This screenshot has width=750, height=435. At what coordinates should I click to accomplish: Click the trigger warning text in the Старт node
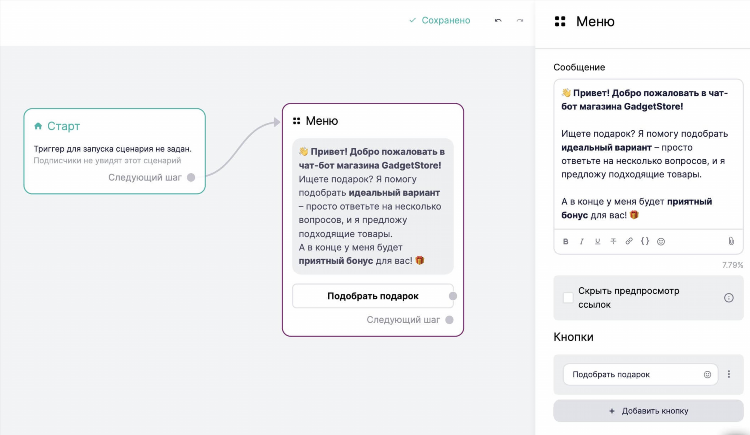(x=112, y=149)
